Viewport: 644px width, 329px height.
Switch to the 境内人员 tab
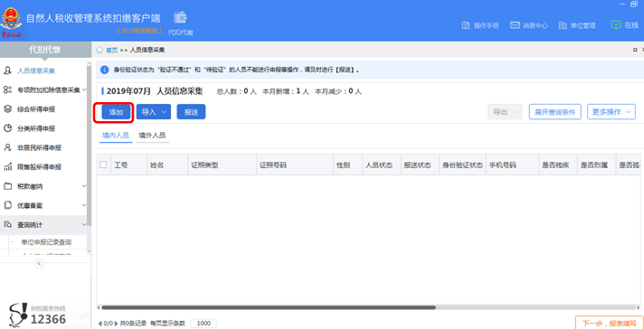coord(116,136)
